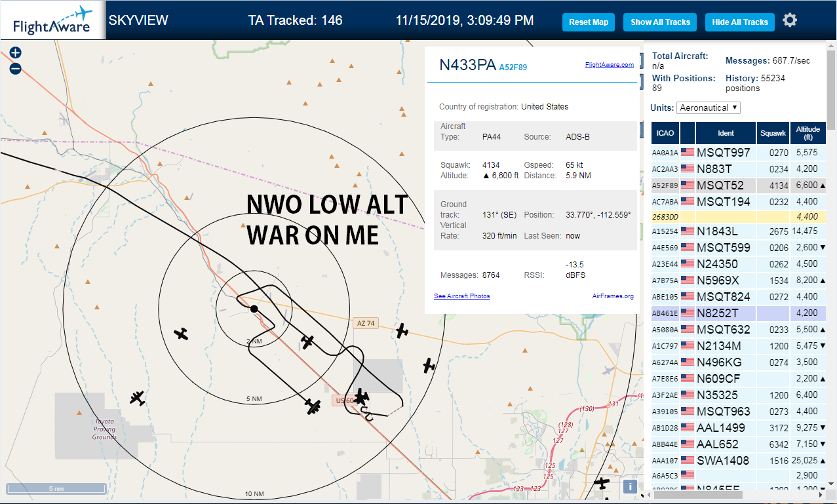
Task: Click Show All Tracks button
Action: click(660, 22)
